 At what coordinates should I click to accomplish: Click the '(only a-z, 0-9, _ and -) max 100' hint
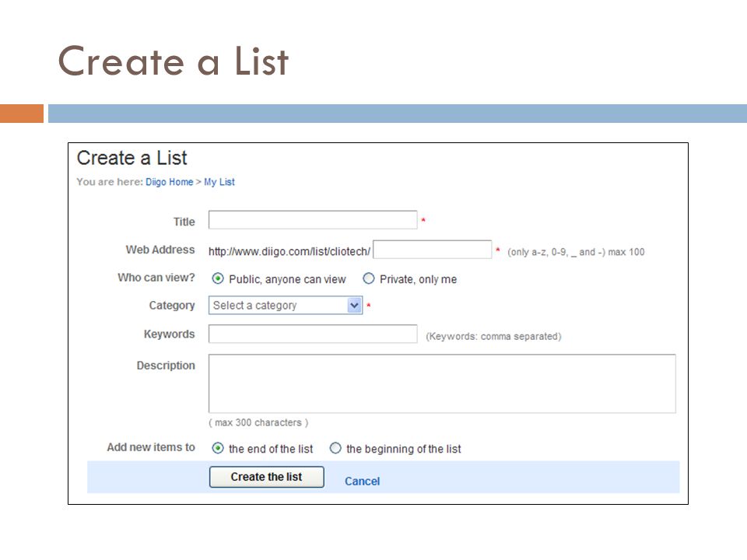(x=576, y=252)
